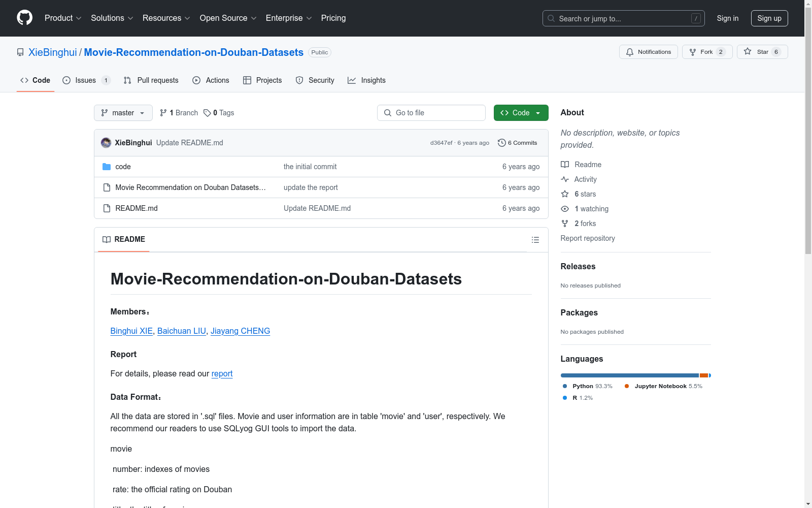Viewport: 812px width, 508px height.
Task: Click the watching eye icon
Action: click(x=565, y=209)
